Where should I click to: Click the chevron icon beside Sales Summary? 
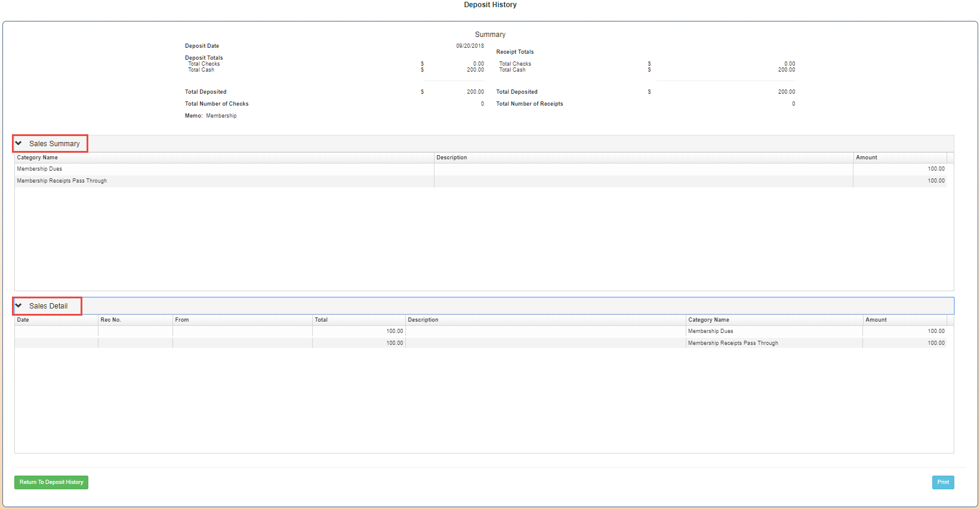[19, 143]
